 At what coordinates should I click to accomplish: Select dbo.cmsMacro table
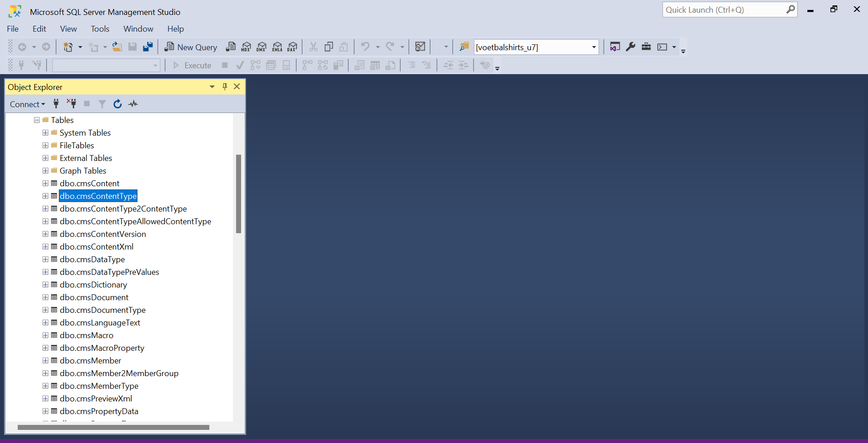86,335
